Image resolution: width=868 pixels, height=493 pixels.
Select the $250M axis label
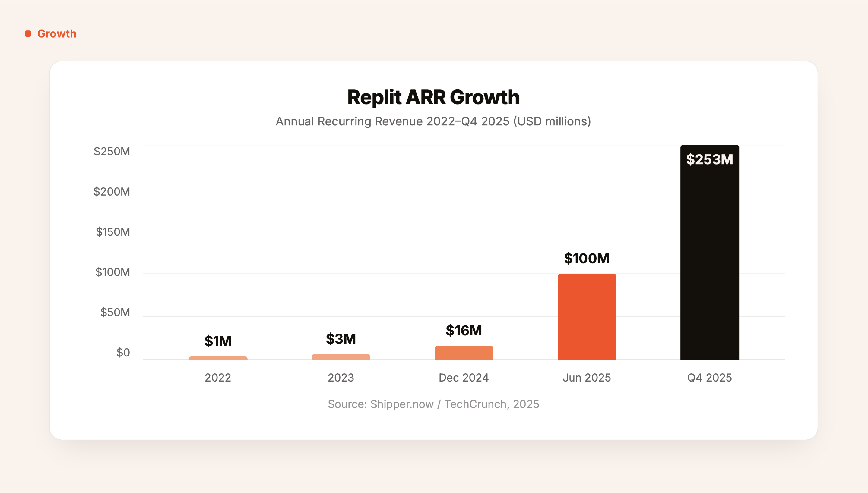pyautogui.click(x=112, y=151)
